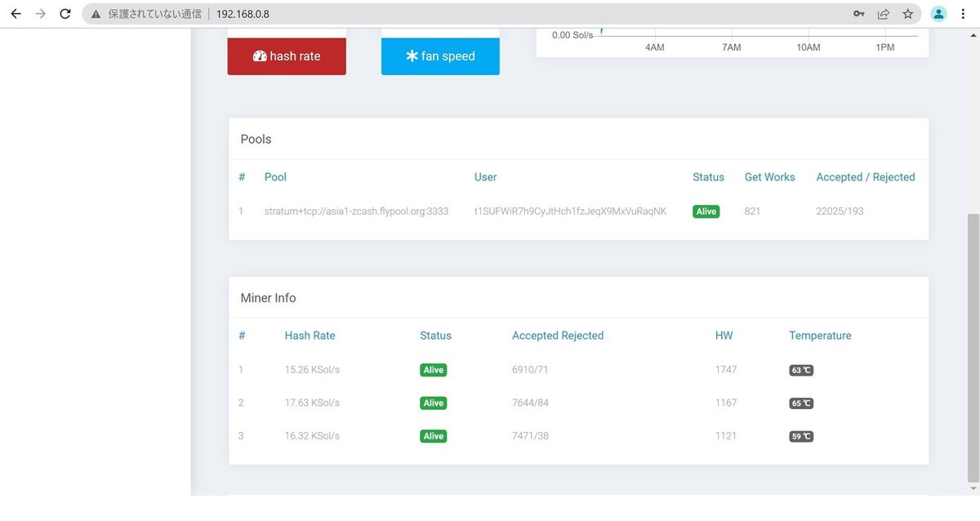Click the red hash rate button
This screenshot has width=980, height=521.
coord(287,56)
